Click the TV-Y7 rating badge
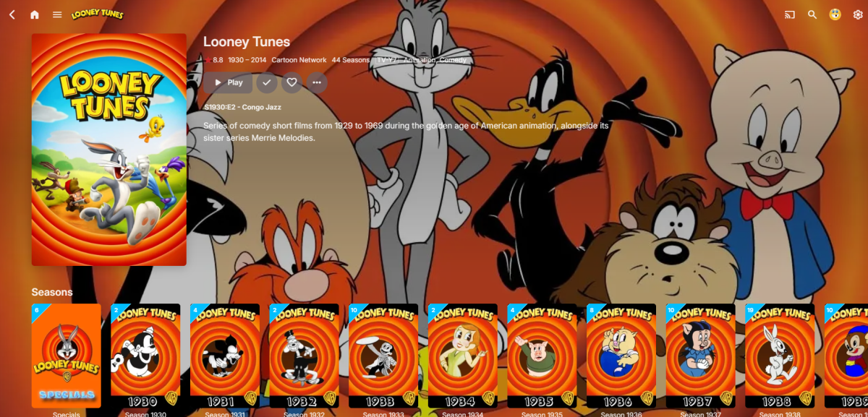 coord(387,60)
